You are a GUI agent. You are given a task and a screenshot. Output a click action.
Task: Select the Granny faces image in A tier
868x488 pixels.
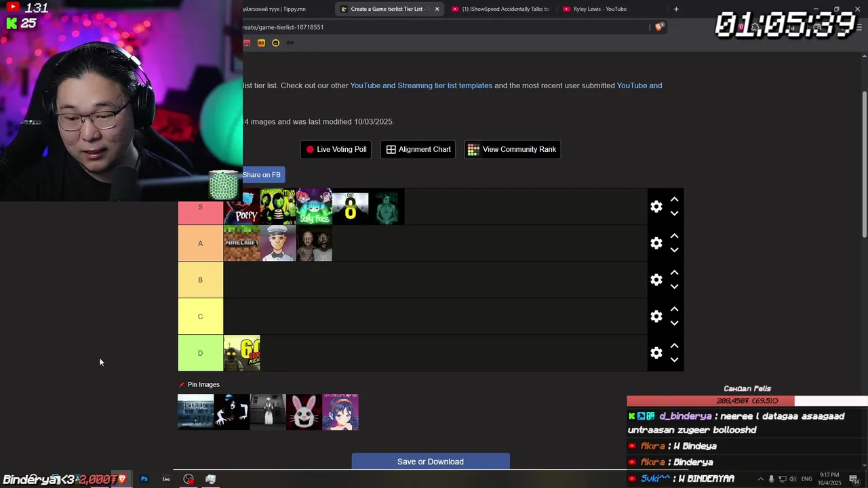tap(314, 243)
